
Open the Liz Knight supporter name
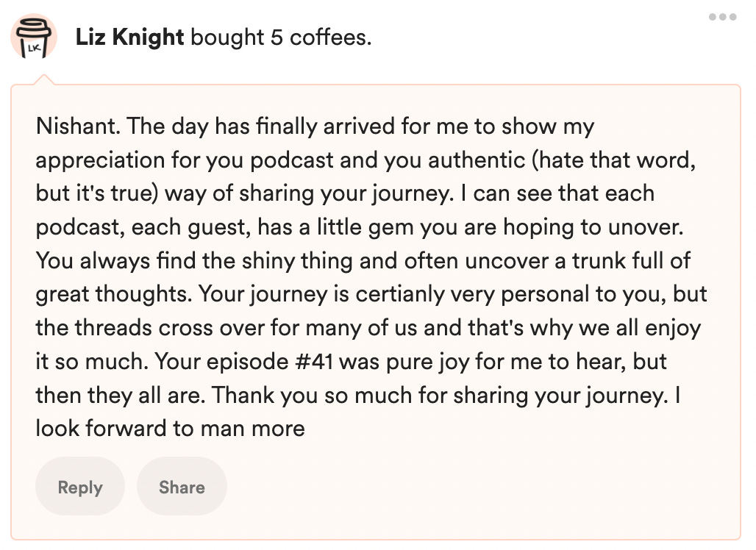(x=129, y=37)
